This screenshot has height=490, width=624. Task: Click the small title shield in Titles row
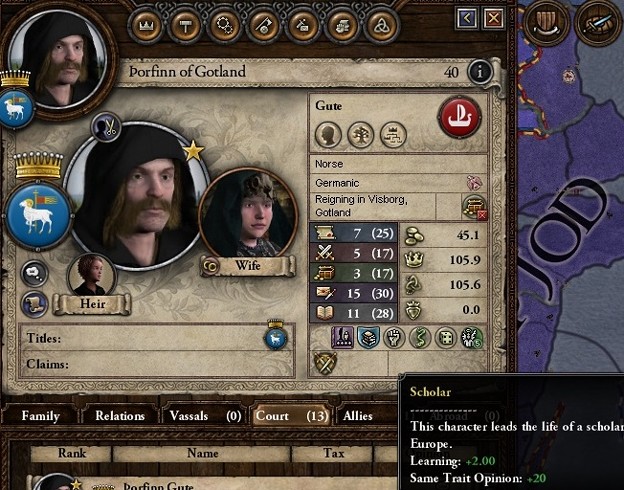click(x=275, y=338)
